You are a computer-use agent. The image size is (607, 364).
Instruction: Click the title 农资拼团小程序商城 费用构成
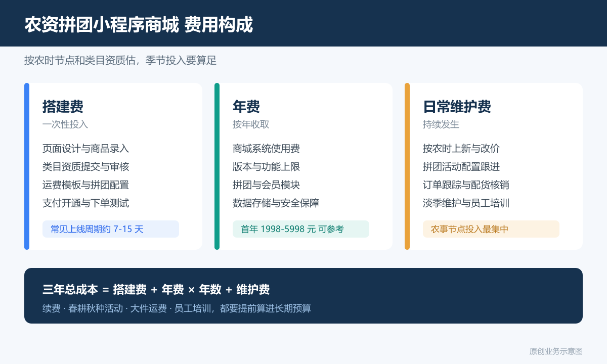(139, 24)
